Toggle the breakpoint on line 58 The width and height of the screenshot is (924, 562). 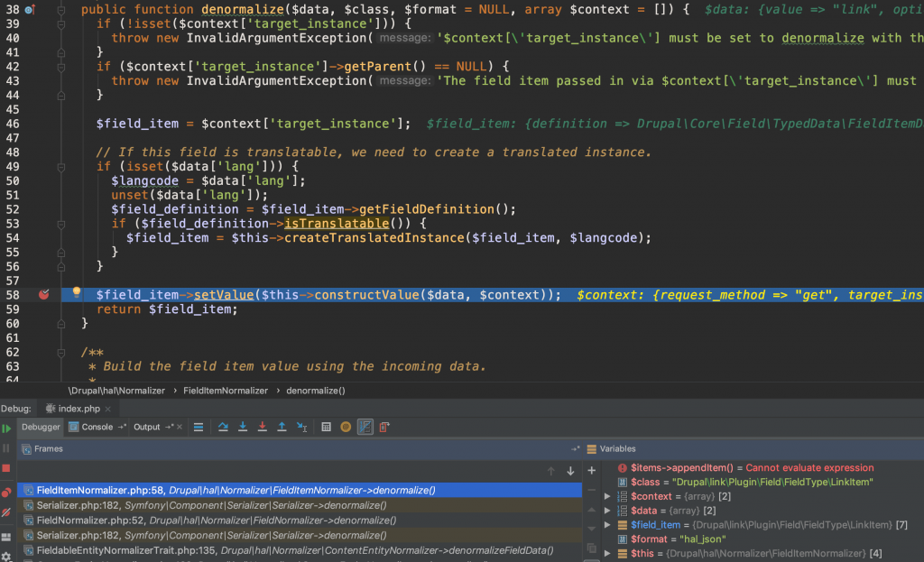point(43,294)
